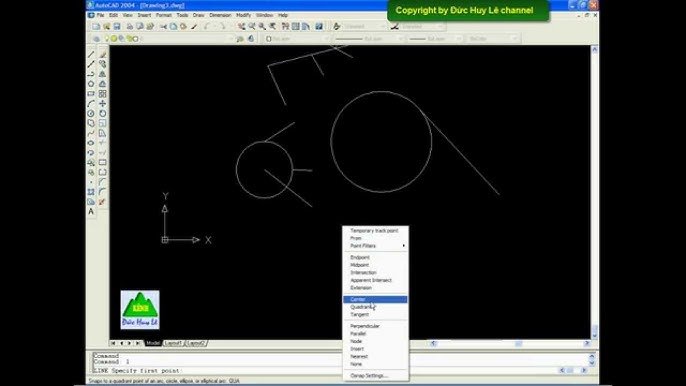Choose Center in the snap menu
The height and width of the screenshot is (386, 686).
[375, 299]
